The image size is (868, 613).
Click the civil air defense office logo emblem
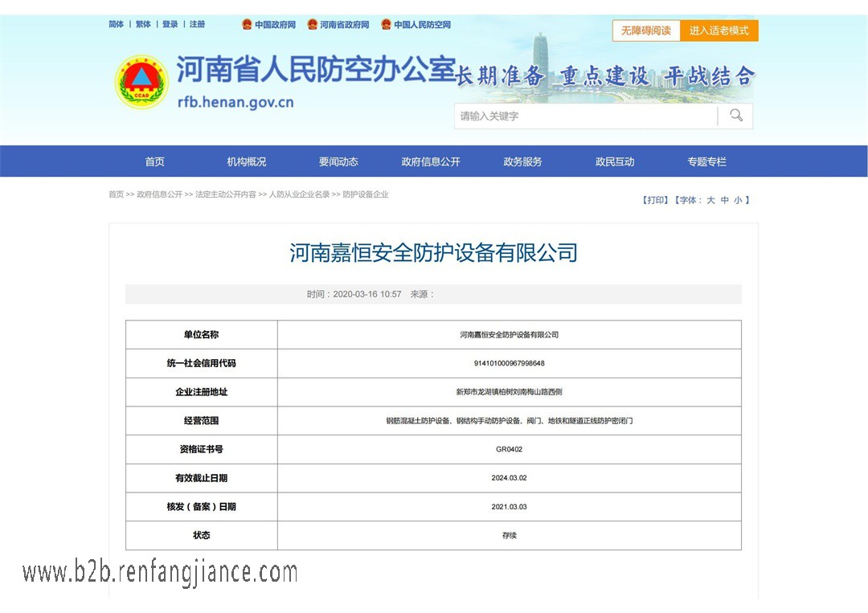click(141, 81)
